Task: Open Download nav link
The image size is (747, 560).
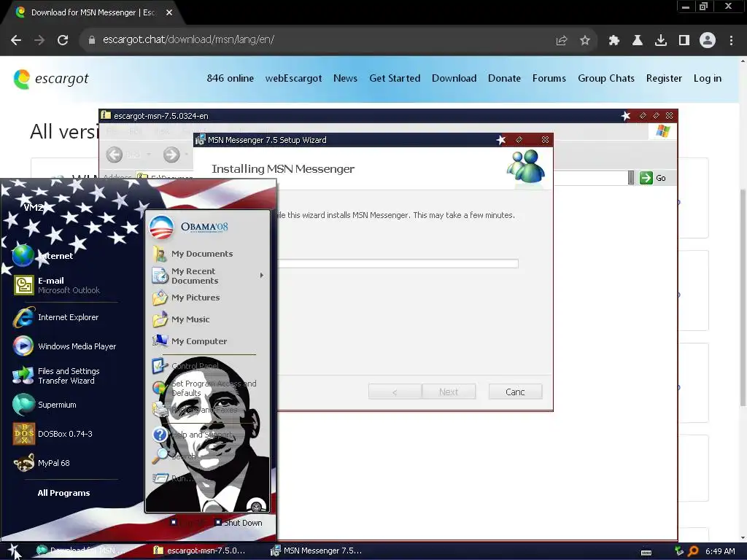Action: [x=454, y=78]
